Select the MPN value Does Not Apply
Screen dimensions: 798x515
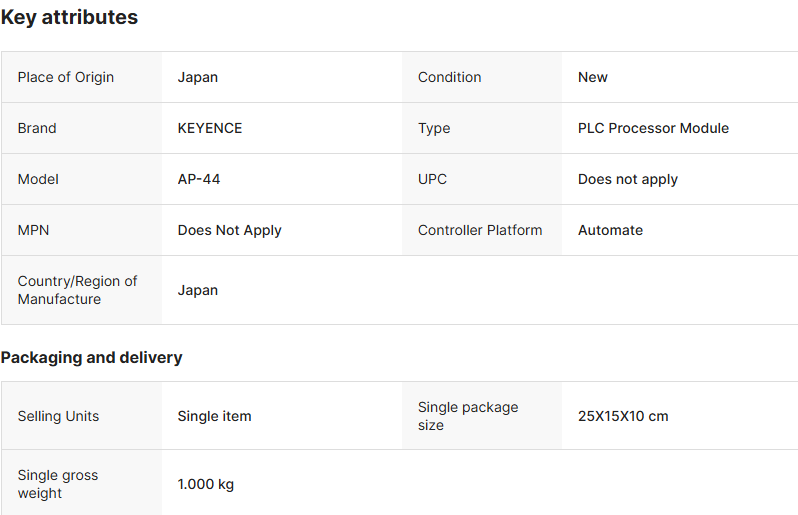[230, 230]
